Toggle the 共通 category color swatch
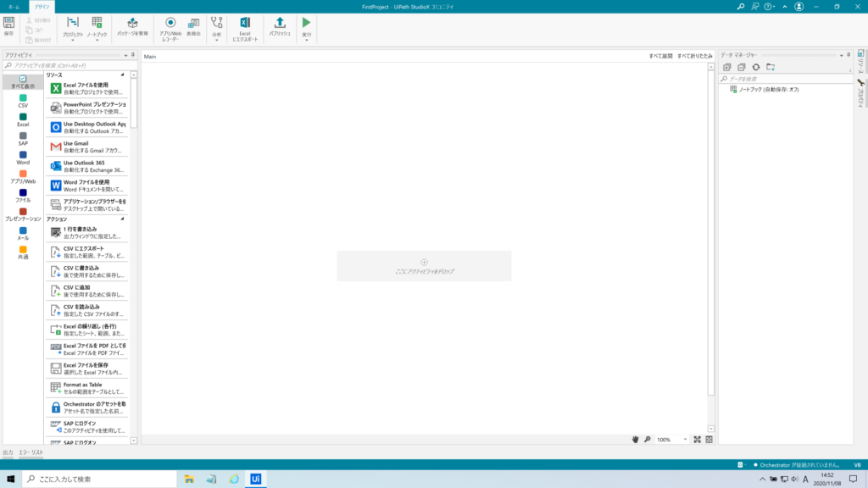Screen dimensions: 868x488 (23, 250)
